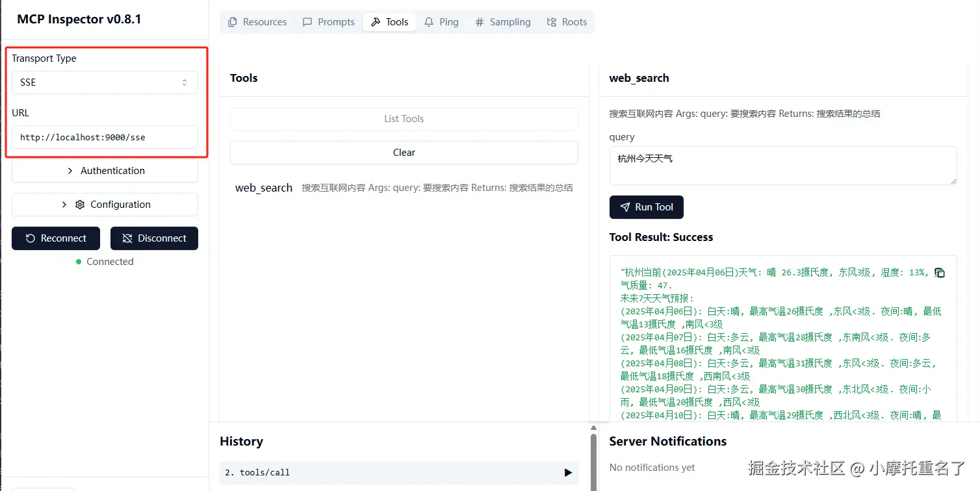Click the Reconnect circular arrow icon
980x491 pixels.
(x=31, y=238)
